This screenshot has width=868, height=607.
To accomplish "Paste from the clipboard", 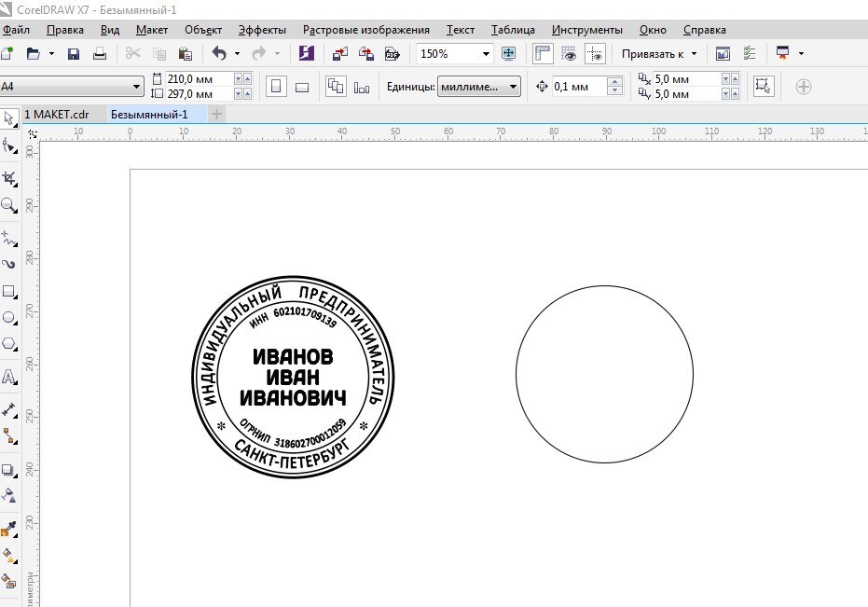I will [x=186, y=54].
